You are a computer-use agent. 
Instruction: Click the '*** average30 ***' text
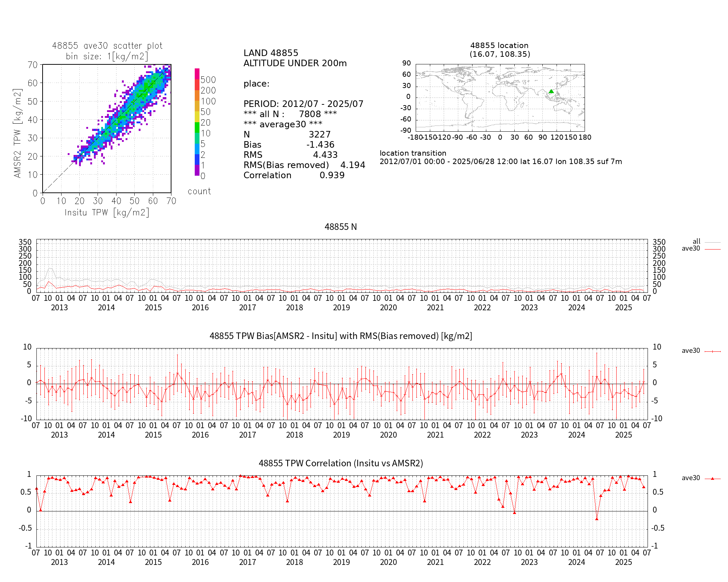click(x=283, y=124)
